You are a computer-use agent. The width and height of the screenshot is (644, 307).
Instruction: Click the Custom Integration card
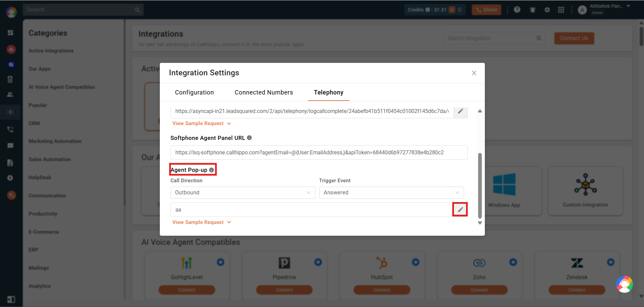tap(585, 191)
